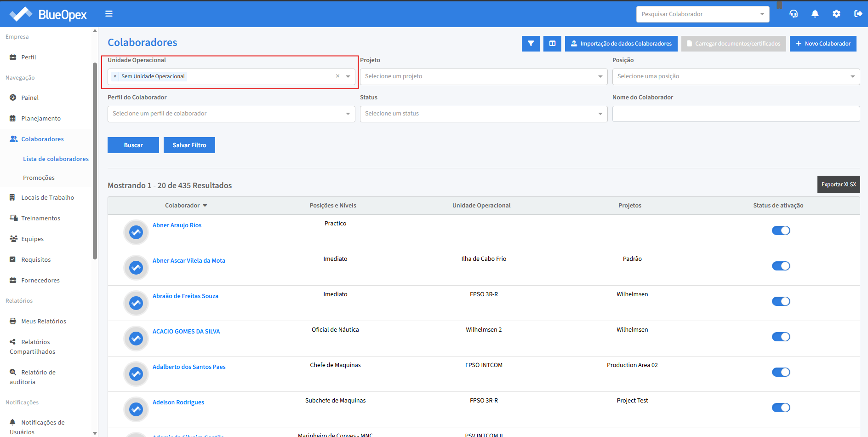Open Abraão de Freitas Souza link
868x437 pixels.
point(185,296)
